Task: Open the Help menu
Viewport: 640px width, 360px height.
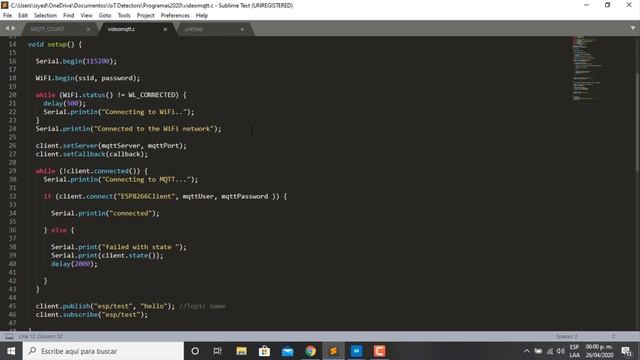Action: point(202,16)
